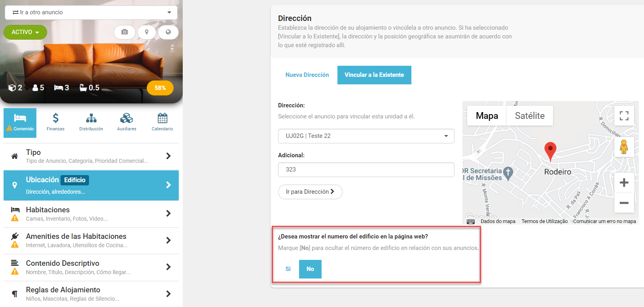Click the map pin button on listing image

147,32
